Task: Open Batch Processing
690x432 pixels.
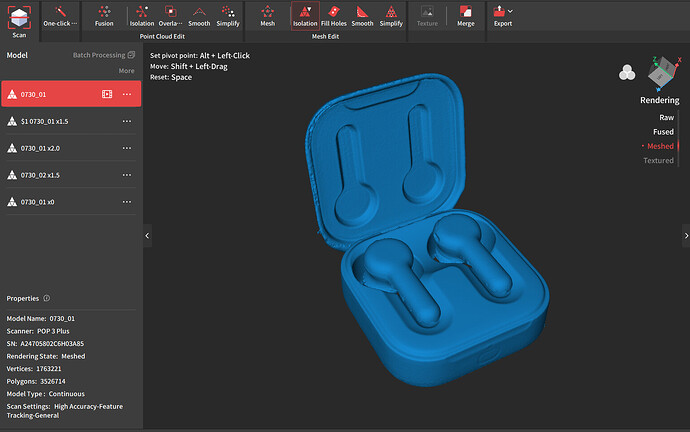Action: tap(104, 55)
